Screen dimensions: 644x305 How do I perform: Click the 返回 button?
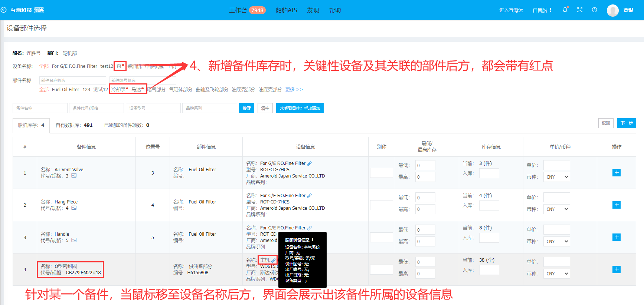[x=606, y=123]
